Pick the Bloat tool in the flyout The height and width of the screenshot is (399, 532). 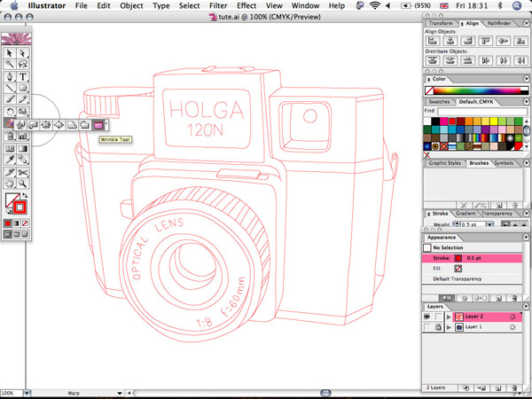click(59, 125)
